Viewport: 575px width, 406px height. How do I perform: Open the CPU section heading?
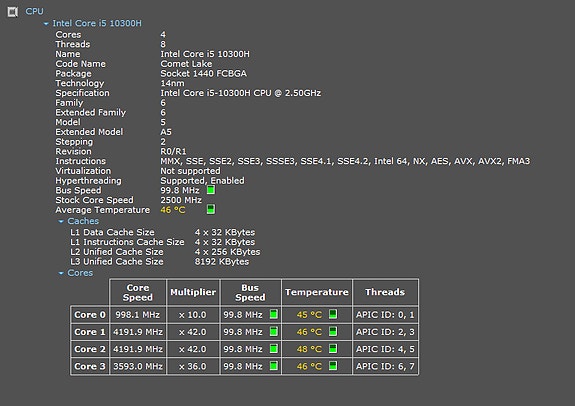34,11
